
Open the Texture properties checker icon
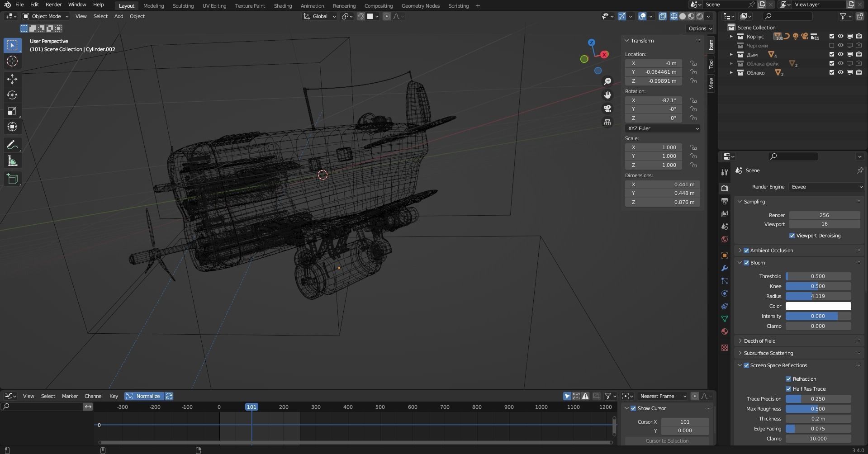point(725,348)
